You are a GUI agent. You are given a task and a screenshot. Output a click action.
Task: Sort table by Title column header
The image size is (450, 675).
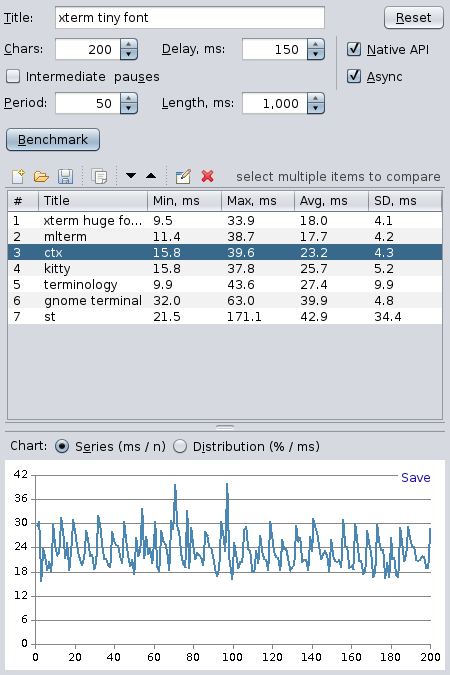93,201
